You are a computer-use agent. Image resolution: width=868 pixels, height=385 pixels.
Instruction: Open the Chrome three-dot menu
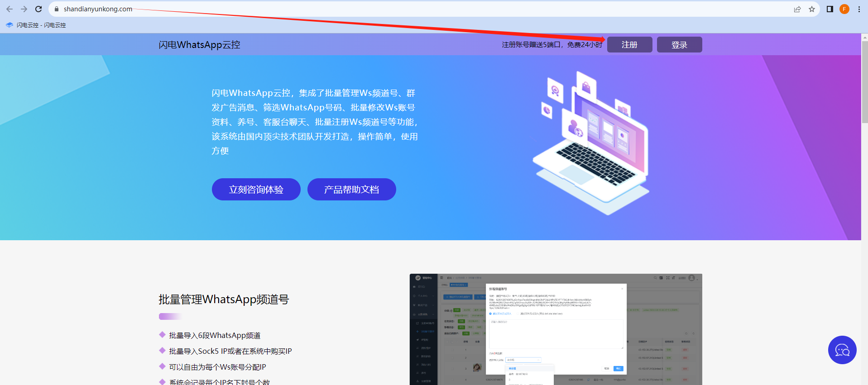(859, 9)
